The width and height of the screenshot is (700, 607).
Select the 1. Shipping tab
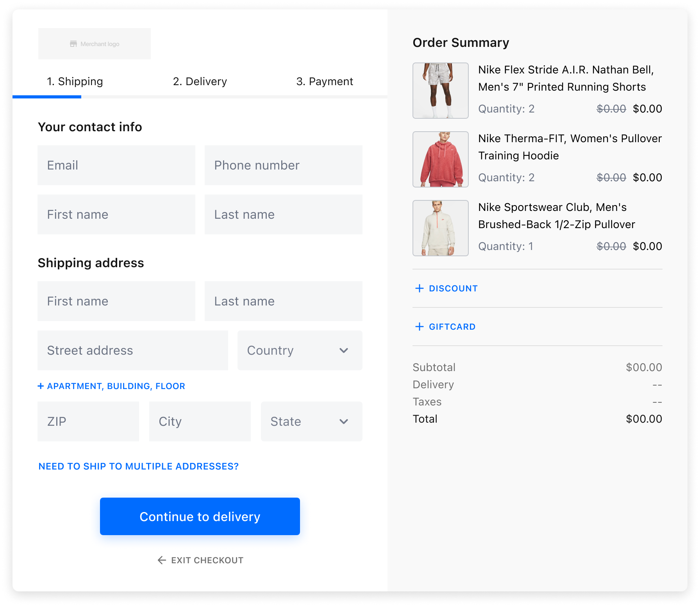pyautogui.click(x=75, y=81)
